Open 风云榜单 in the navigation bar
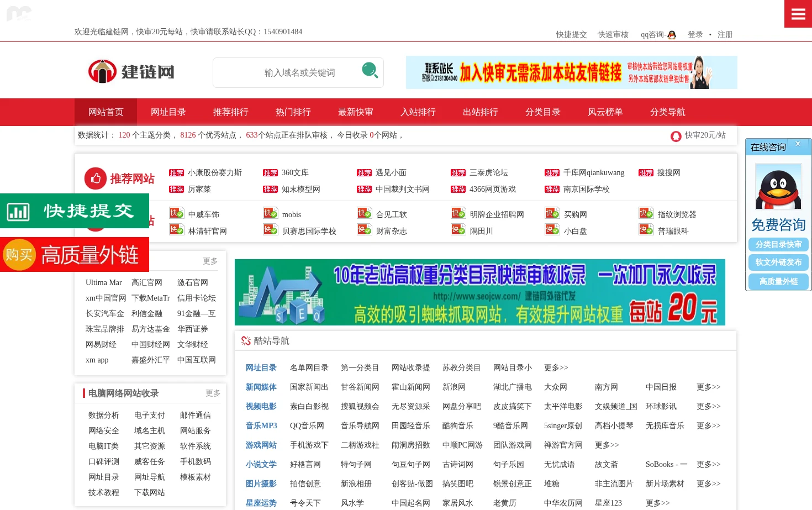 605,112
